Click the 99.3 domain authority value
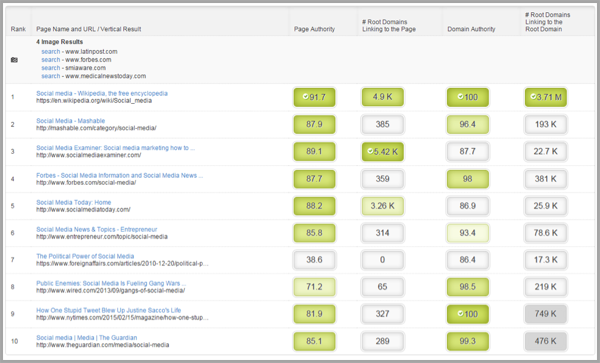600x363 pixels. pyautogui.click(x=468, y=341)
